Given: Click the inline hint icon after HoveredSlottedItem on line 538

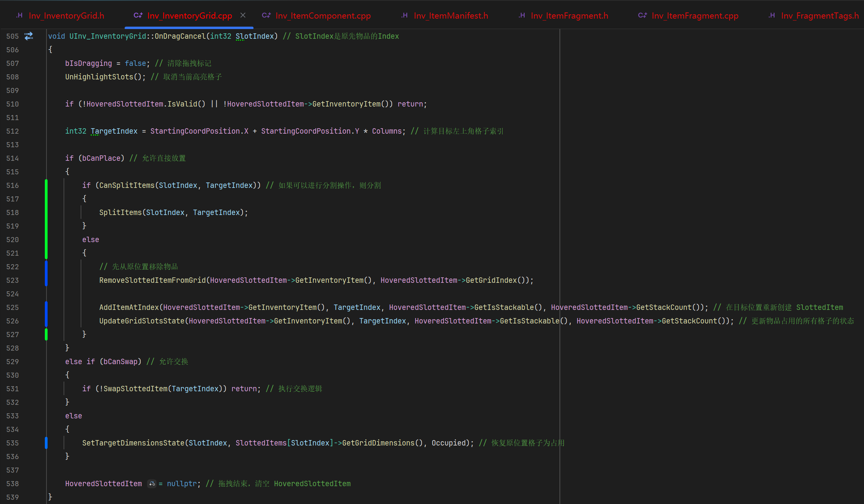Looking at the screenshot, I should coord(152,483).
